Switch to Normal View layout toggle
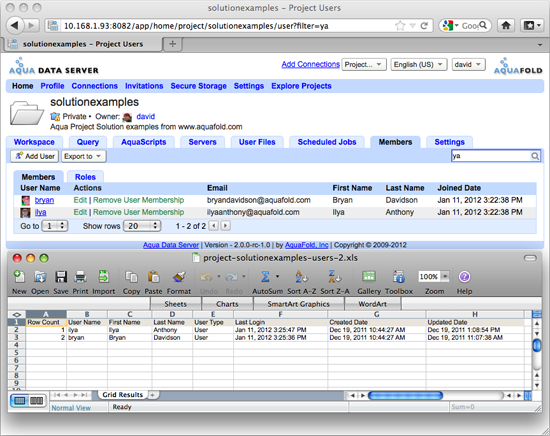The image size is (550, 436). pyautogui.click(x=20, y=401)
